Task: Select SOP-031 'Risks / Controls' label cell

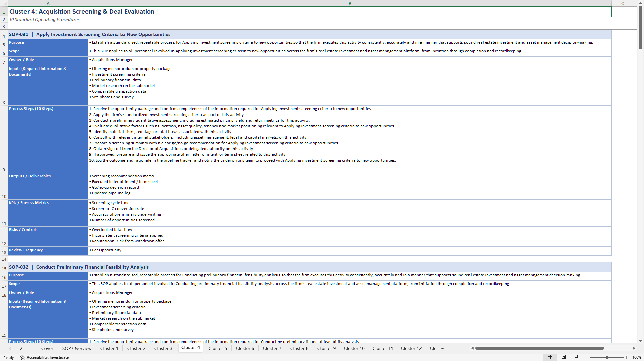Action: (48, 237)
